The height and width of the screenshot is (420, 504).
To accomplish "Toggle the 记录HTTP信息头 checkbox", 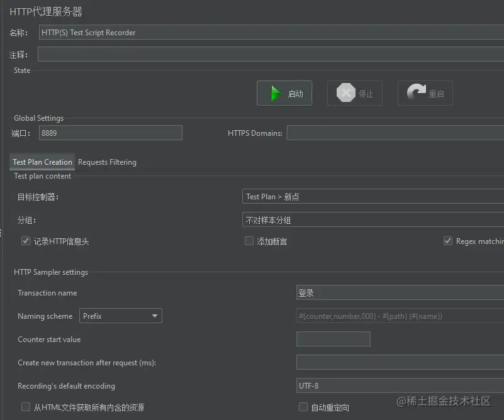I will [x=26, y=241].
